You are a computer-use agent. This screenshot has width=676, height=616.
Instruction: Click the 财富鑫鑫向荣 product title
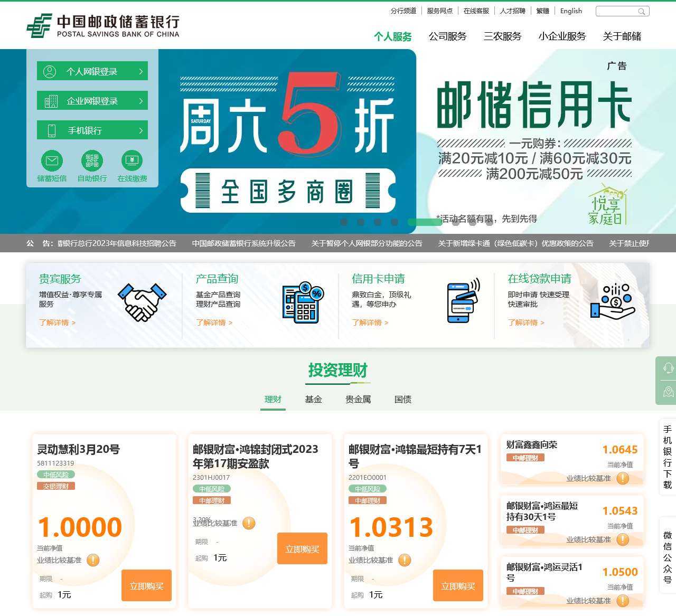(532, 444)
